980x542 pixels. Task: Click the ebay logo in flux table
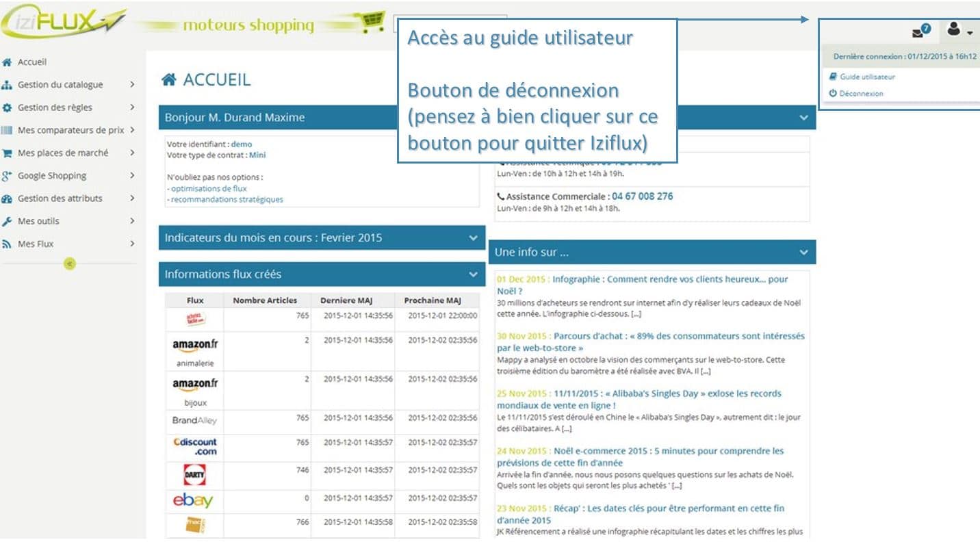(193, 501)
